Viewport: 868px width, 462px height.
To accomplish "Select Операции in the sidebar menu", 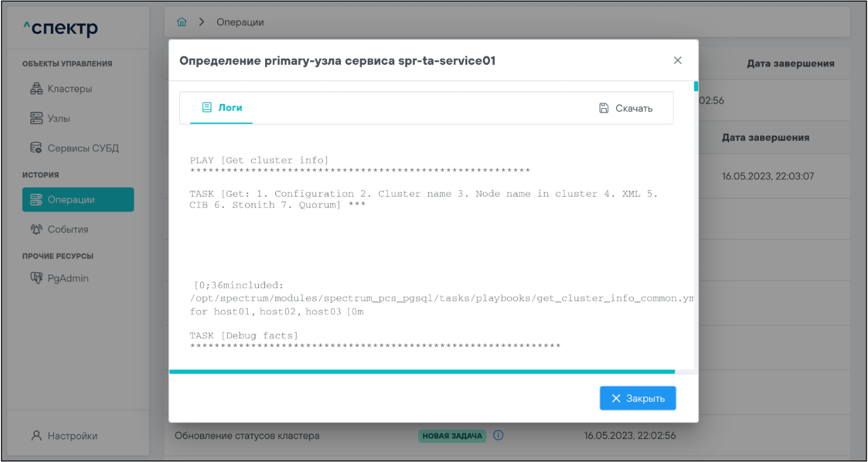I will click(78, 199).
